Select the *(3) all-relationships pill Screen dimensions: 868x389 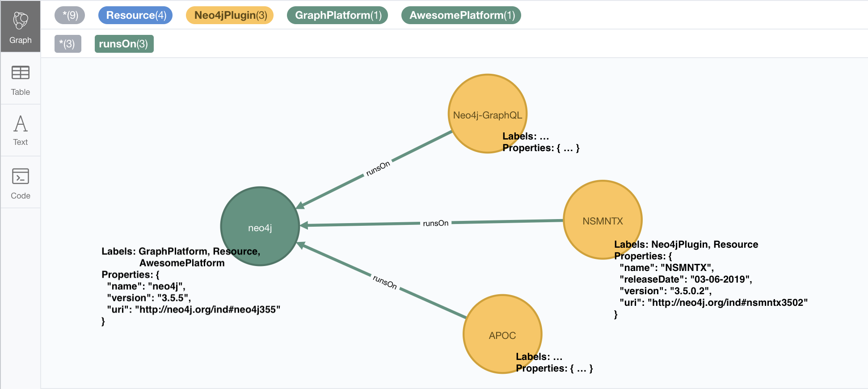(x=68, y=44)
